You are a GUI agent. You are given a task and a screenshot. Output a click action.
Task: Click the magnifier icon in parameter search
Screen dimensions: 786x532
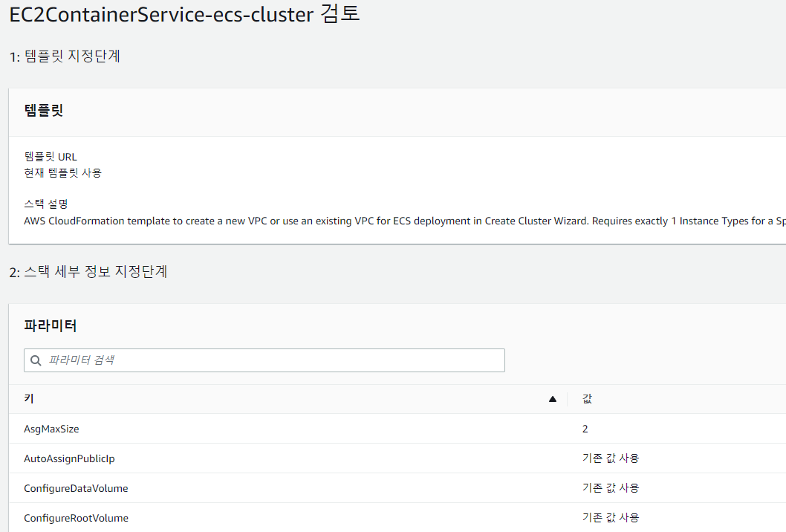36,360
